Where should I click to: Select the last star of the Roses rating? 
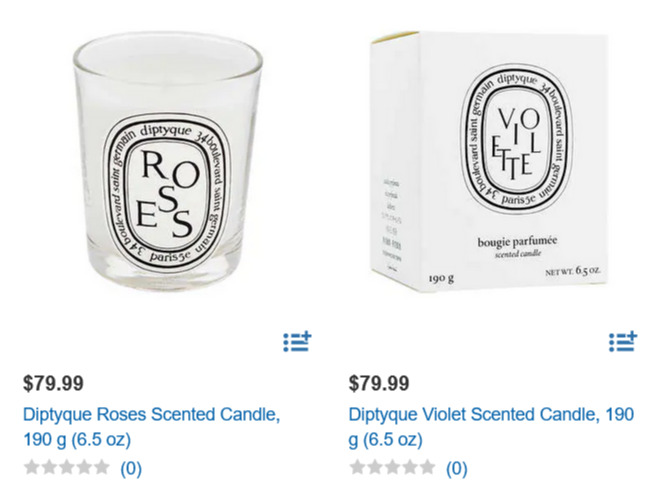(102, 468)
